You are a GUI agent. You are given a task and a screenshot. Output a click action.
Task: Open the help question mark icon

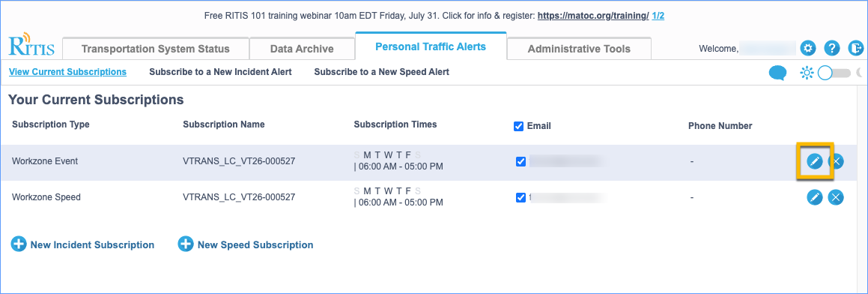(x=832, y=48)
